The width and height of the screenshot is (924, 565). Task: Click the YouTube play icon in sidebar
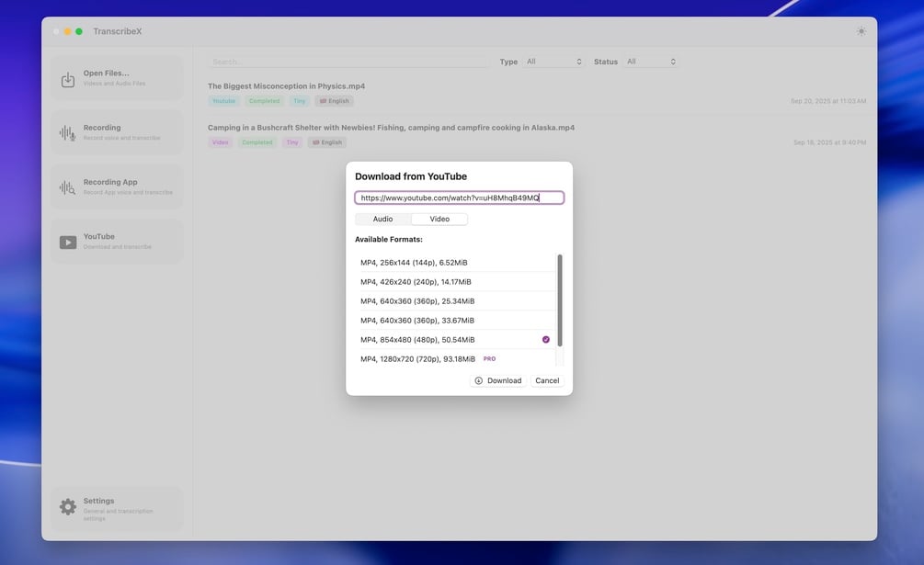[68, 243]
